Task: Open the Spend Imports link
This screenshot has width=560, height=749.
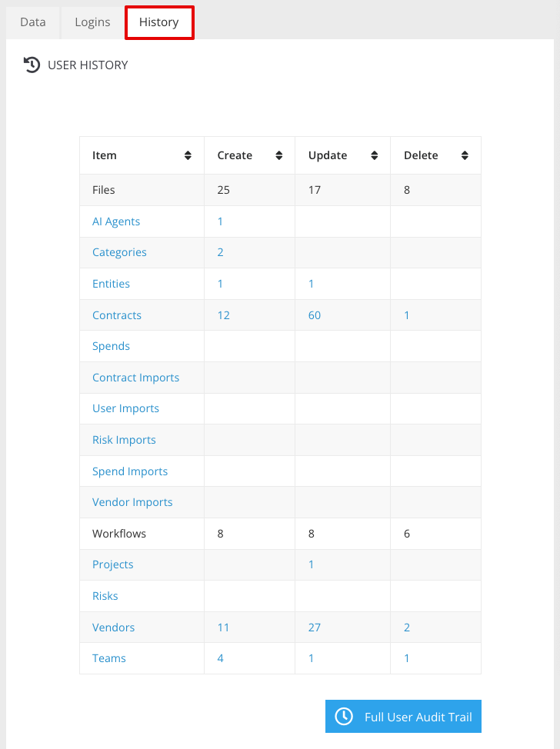Action: click(x=128, y=471)
